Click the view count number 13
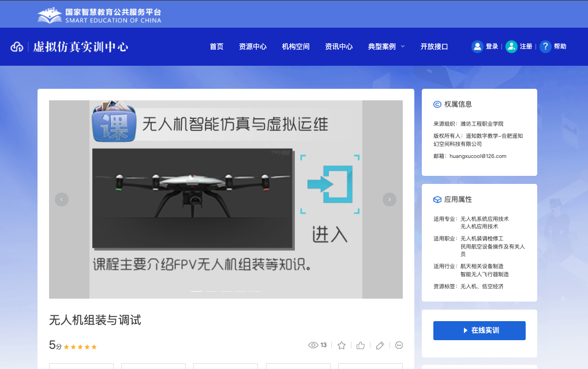 point(324,345)
